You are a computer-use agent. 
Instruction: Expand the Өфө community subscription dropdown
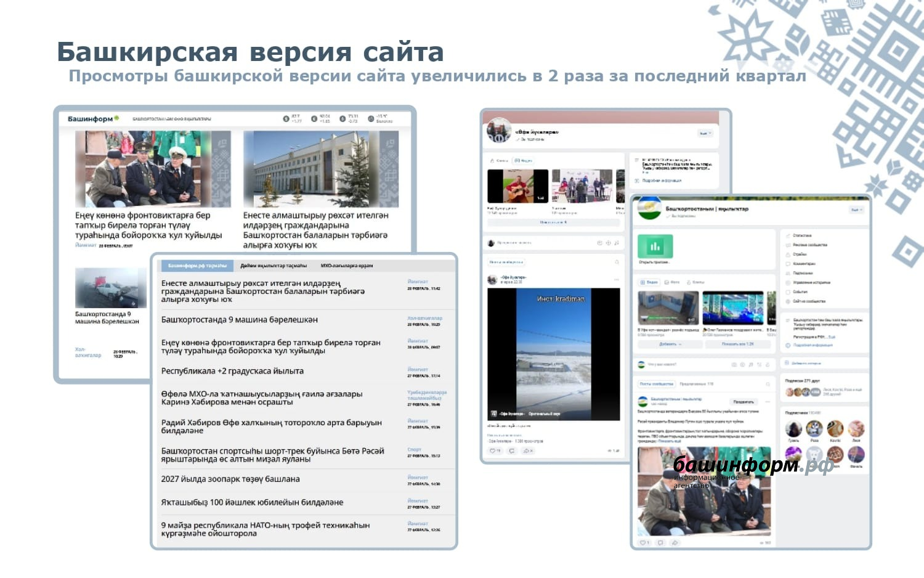pyautogui.click(x=705, y=133)
